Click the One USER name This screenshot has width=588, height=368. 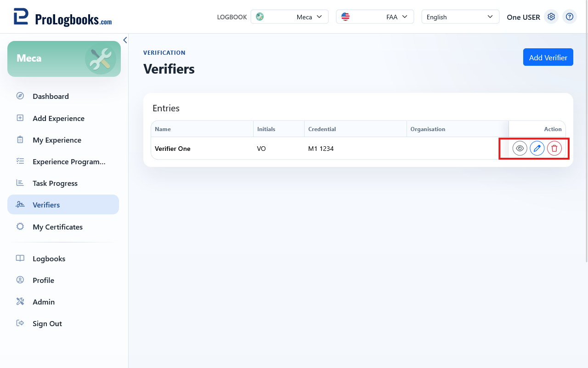(x=523, y=17)
